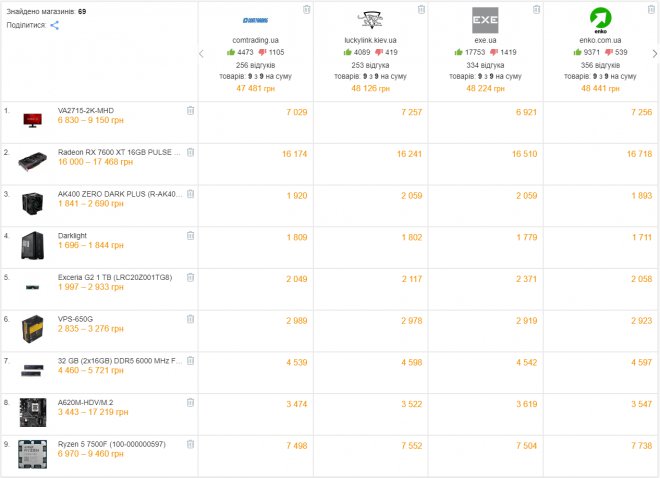Remove comtrading.ua store column with trash icon
This screenshot has height=478, width=660.
click(x=306, y=9)
